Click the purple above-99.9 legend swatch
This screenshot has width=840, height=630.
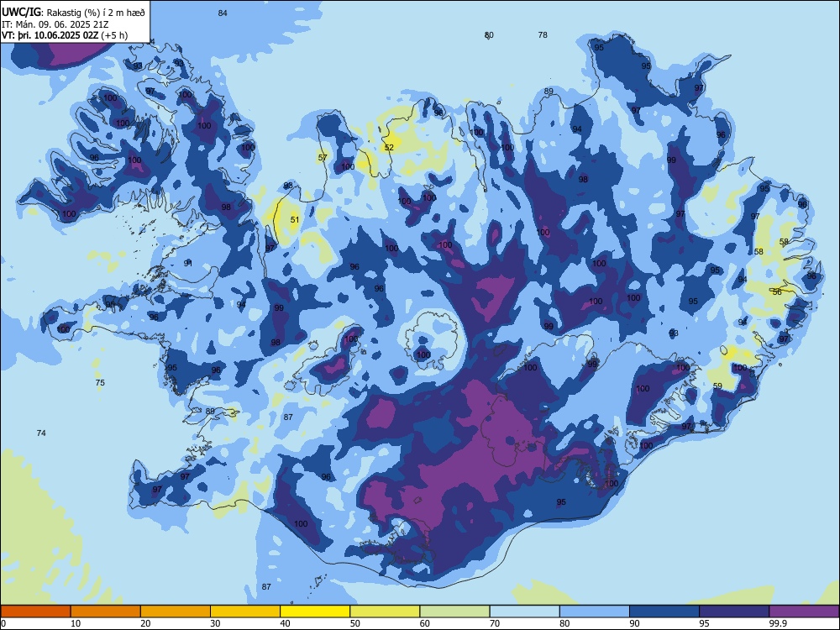pyautogui.click(x=804, y=612)
